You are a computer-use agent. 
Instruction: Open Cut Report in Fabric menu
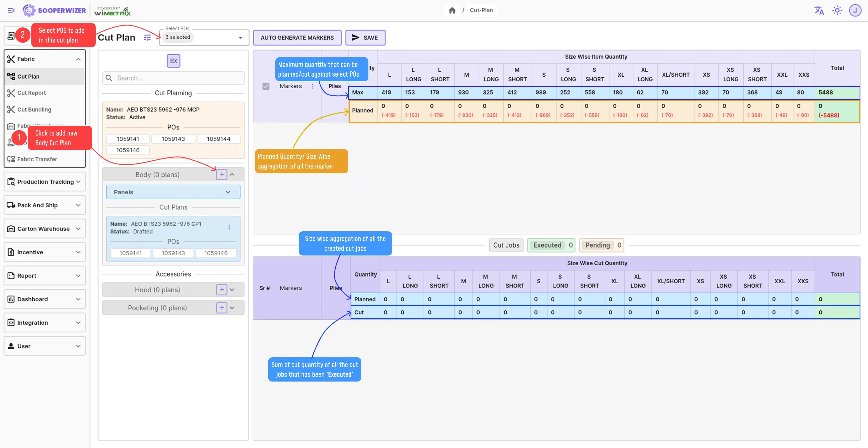[x=31, y=93]
